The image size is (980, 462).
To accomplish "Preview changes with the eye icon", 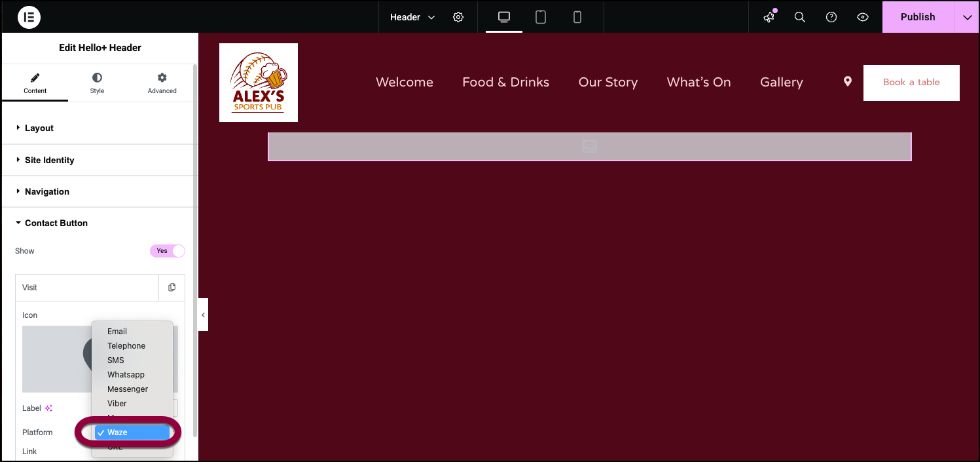I will [x=863, y=17].
